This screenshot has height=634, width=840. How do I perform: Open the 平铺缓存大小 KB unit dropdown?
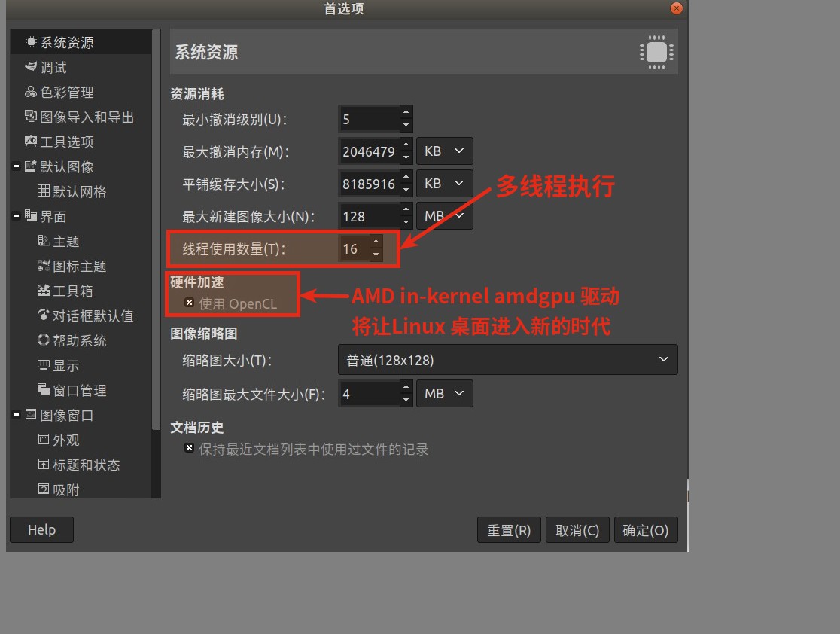tap(444, 183)
